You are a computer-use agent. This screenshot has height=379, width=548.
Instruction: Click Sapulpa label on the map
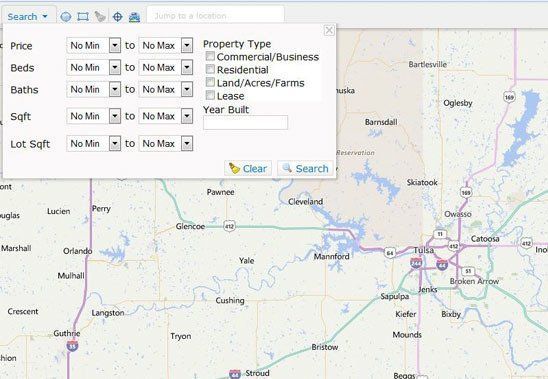coord(395,296)
